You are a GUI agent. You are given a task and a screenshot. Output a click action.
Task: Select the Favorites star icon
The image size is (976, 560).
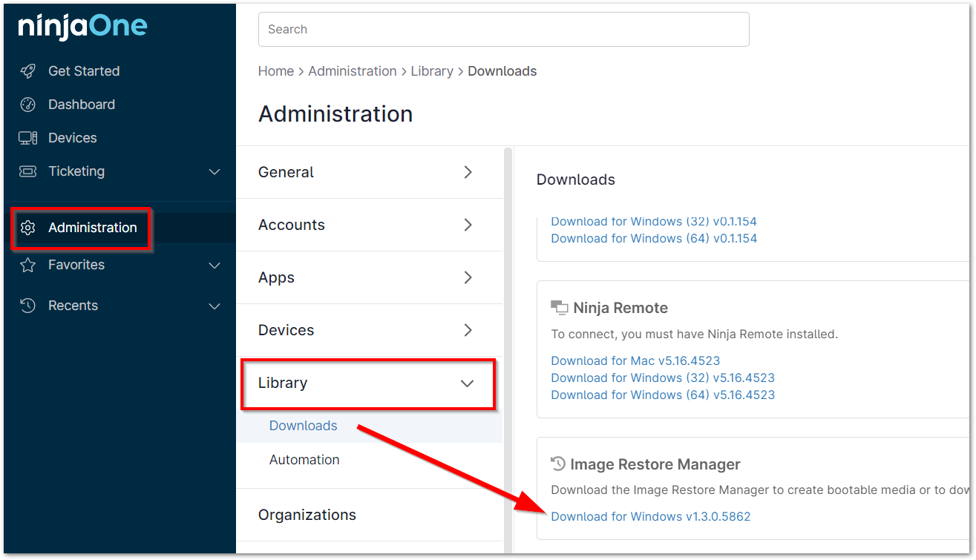[28, 264]
